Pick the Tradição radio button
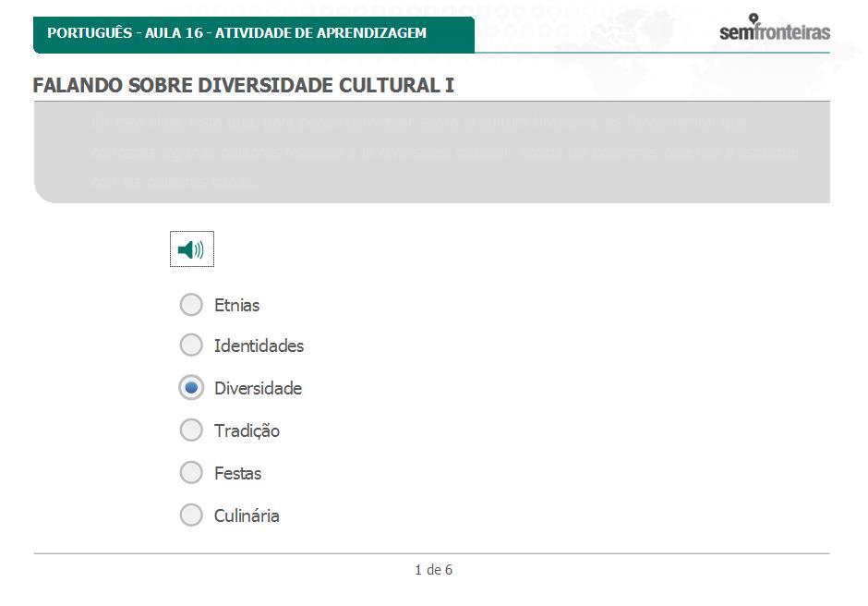 (x=191, y=430)
